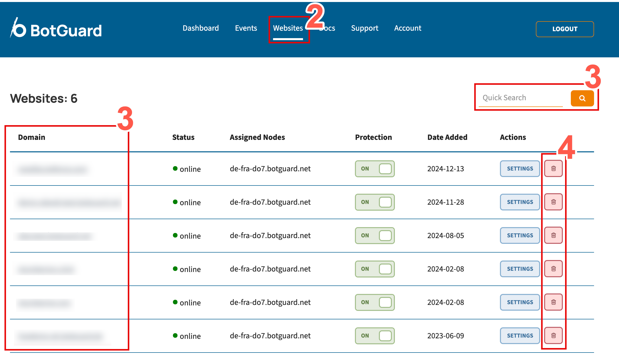
Task: Click the online status in 2024-12-13 row
Action: pyautogui.click(x=187, y=169)
